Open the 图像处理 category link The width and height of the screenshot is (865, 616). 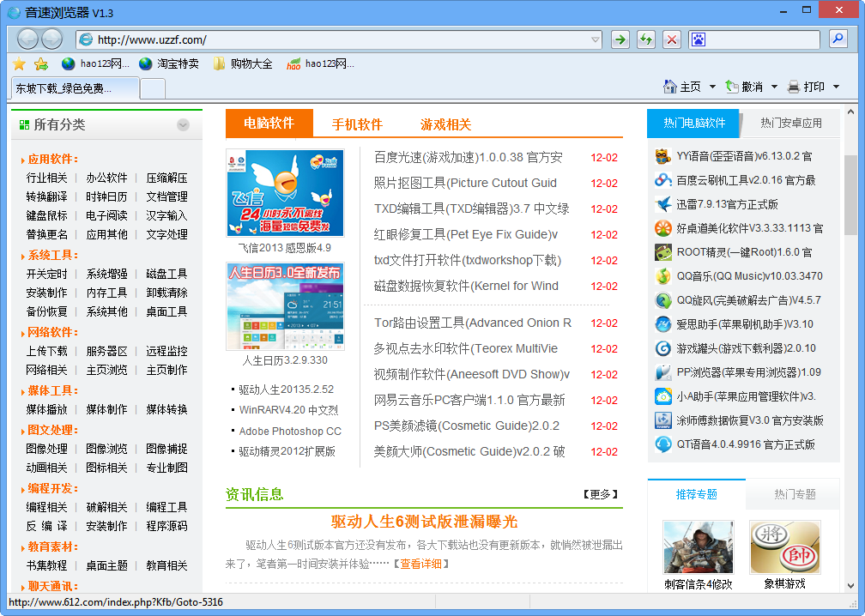pos(47,449)
